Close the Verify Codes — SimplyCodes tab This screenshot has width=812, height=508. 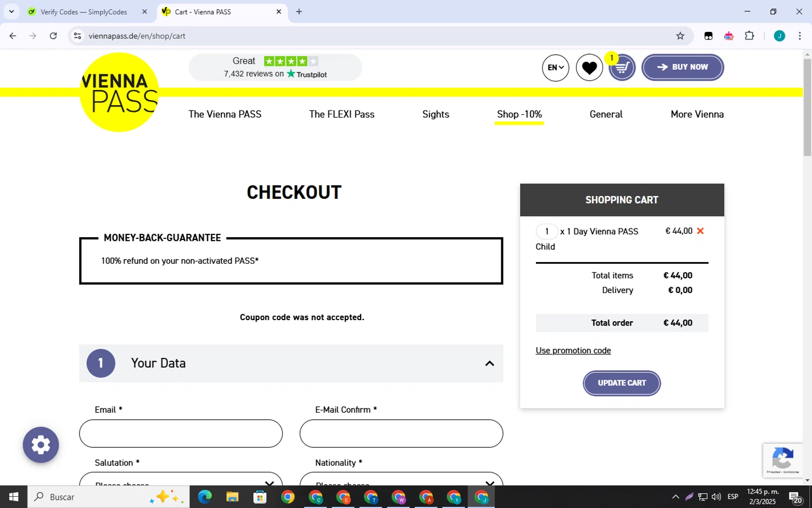click(x=145, y=11)
